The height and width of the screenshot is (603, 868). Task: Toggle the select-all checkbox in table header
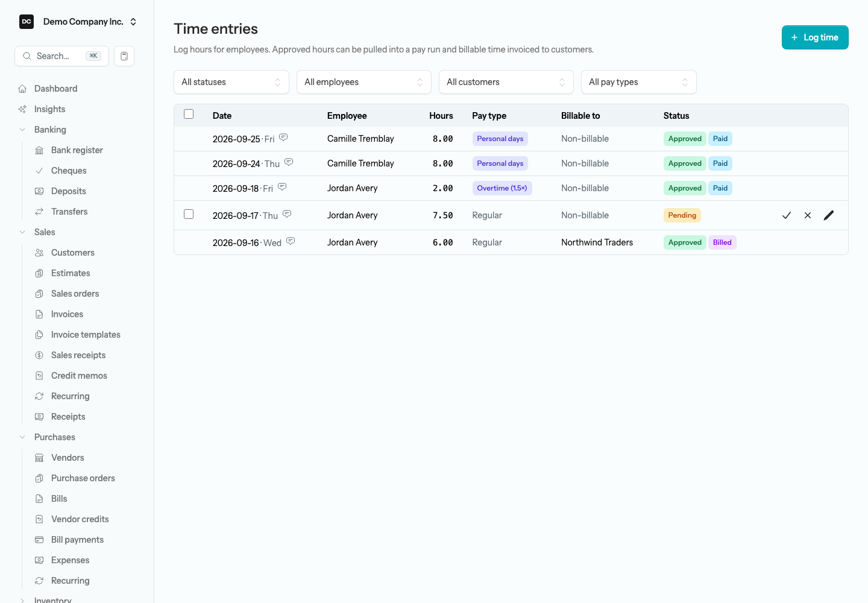[x=189, y=114]
